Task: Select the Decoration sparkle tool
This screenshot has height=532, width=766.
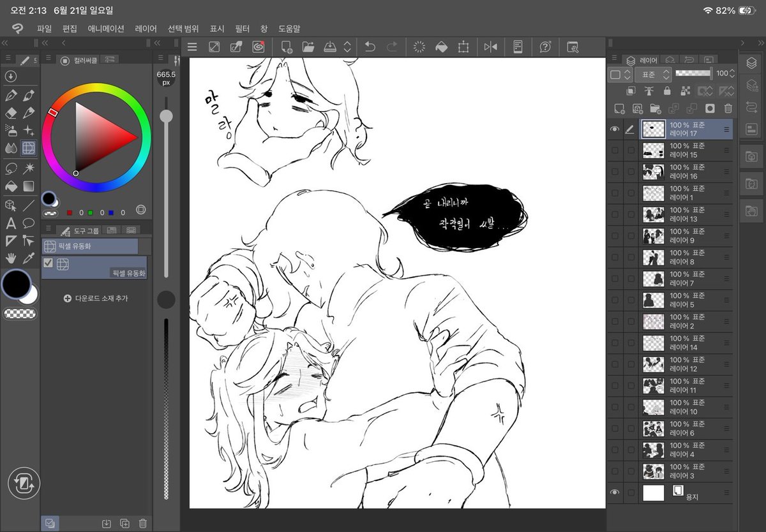Action: [x=29, y=130]
